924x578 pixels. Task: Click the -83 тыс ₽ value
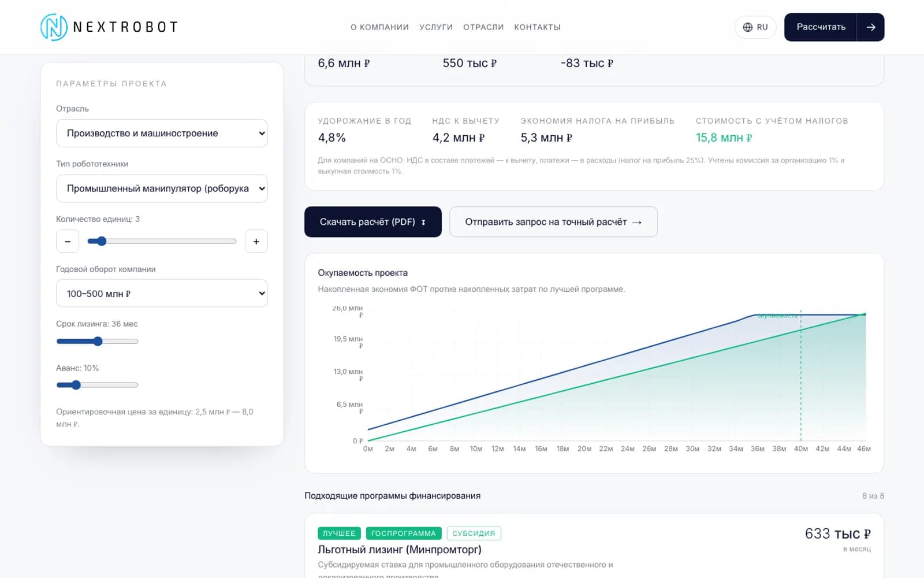pyautogui.click(x=587, y=63)
